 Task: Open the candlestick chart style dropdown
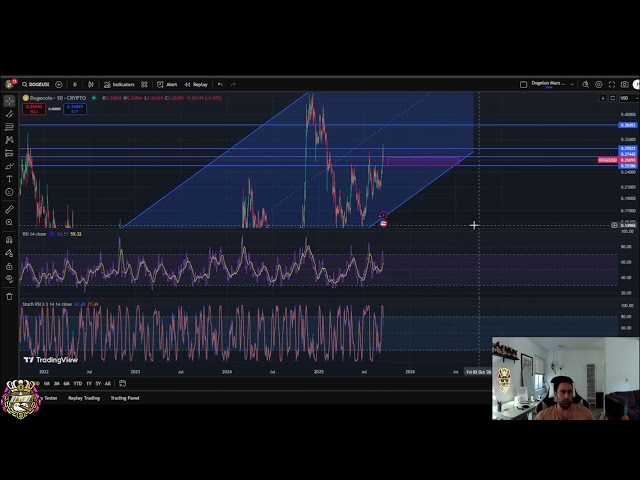coord(91,84)
